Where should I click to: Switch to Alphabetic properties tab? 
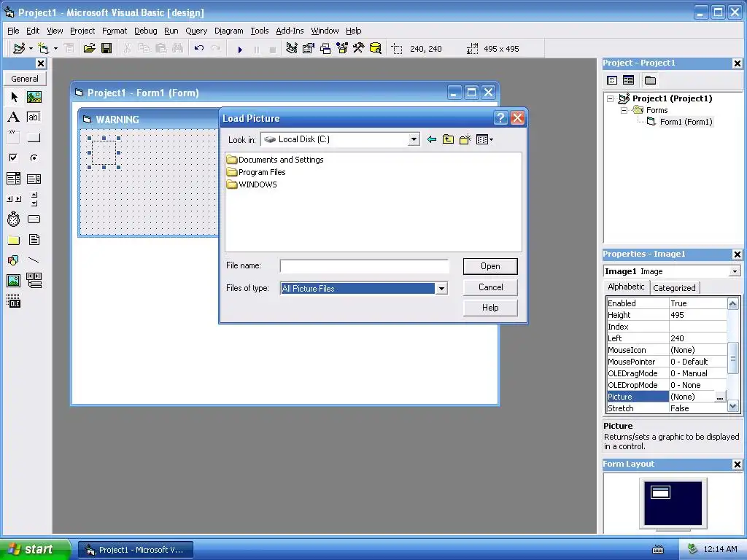click(626, 287)
